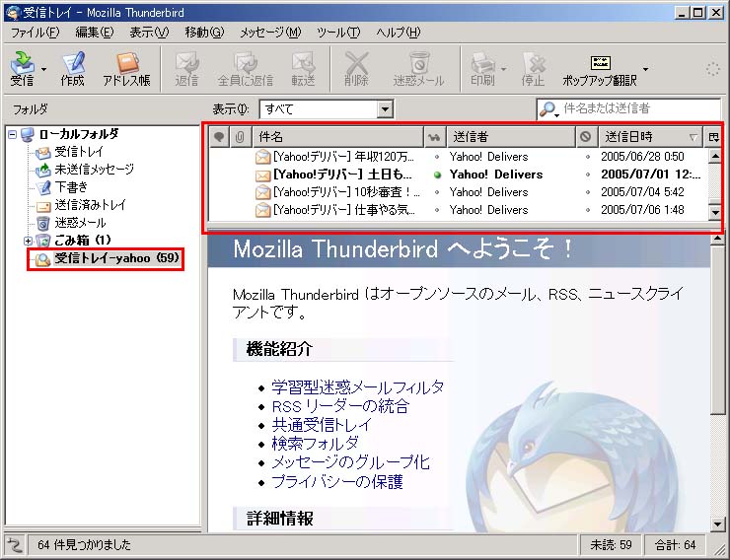Viewport: 730px width, 560px height.
Task: Toggle junk dot on 2005/06/28 0:50 row
Action: click(x=588, y=157)
